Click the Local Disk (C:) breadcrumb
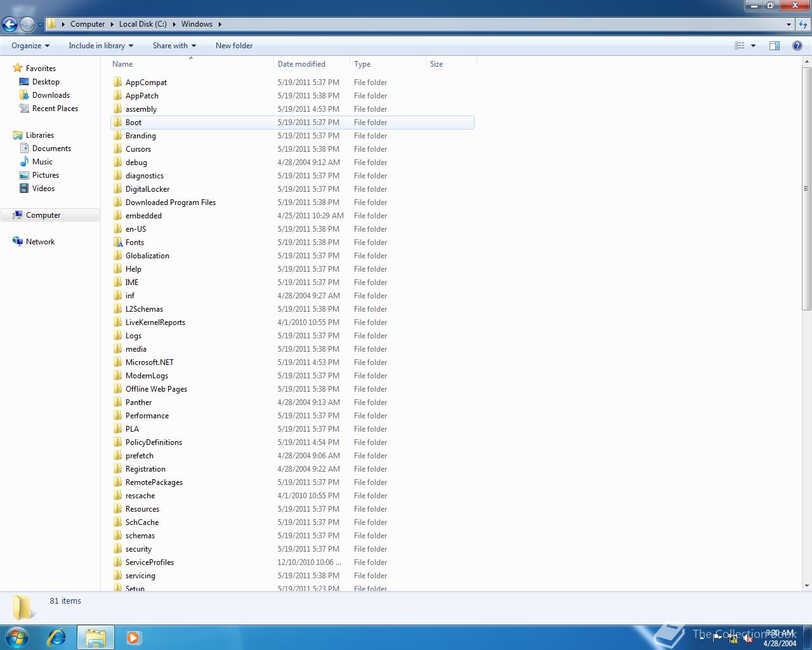This screenshot has height=650, width=812. point(143,24)
